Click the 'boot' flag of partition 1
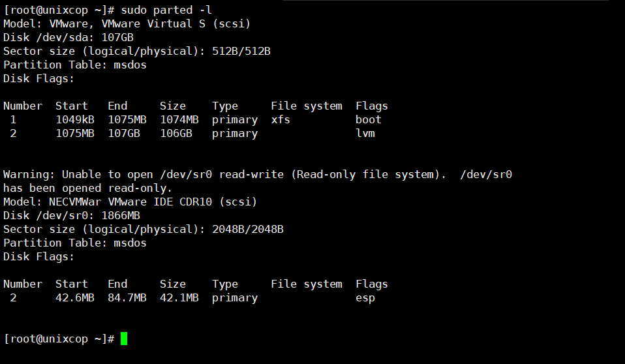625x364 pixels. 369,119
